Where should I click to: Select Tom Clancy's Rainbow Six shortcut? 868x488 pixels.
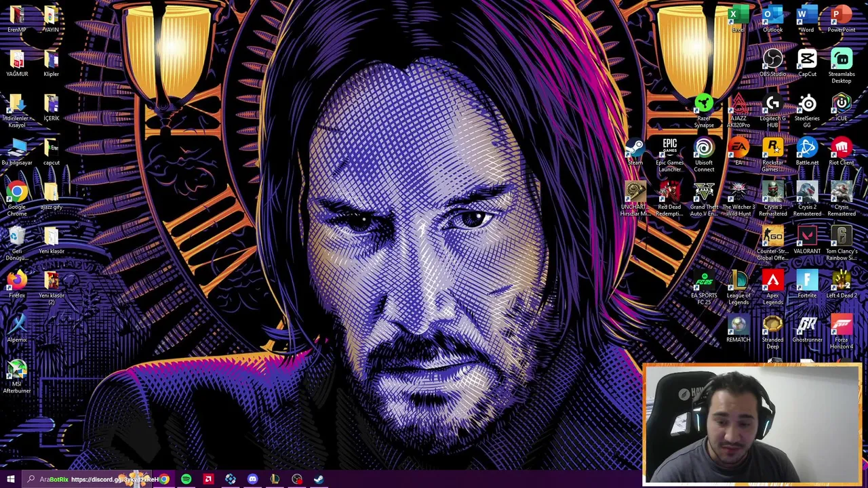[x=841, y=243]
